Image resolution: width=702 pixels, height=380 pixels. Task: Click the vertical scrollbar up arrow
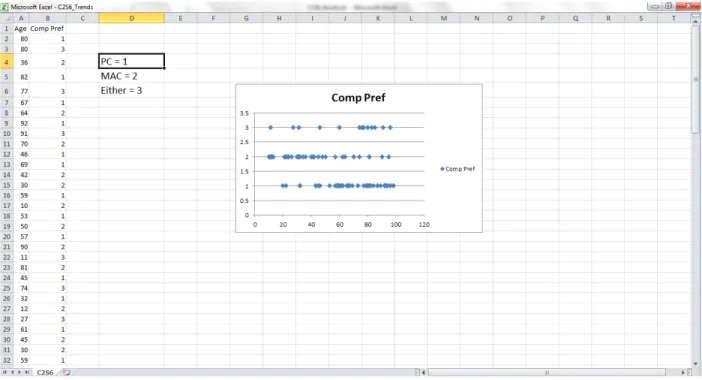(x=696, y=21)
